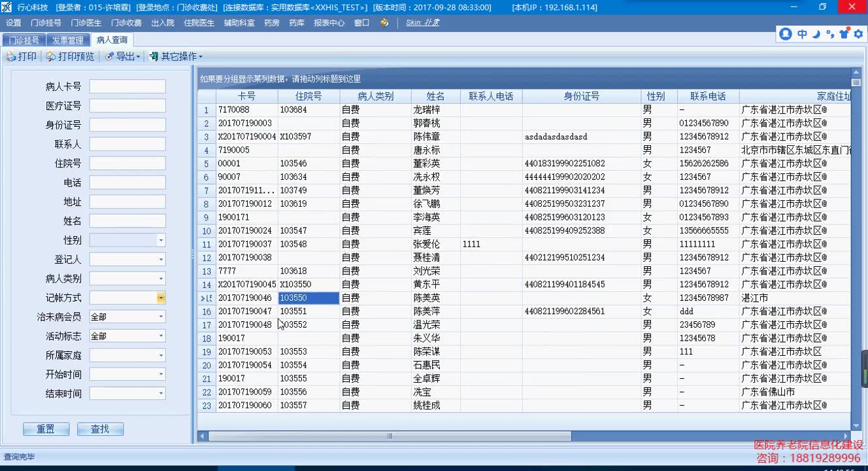Open the 出入院 menu
Image resolution: width=868 pixels, height=471 pixels.
click(163, 23)
